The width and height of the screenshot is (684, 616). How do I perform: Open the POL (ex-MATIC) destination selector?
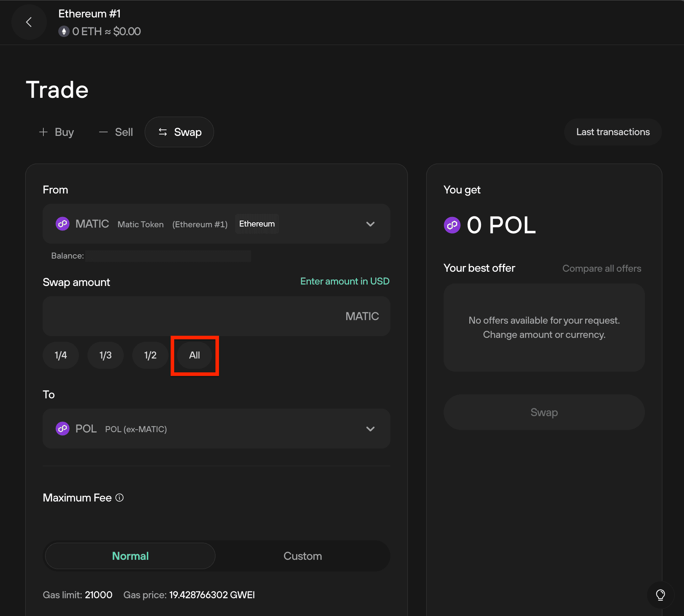point(217,429)
